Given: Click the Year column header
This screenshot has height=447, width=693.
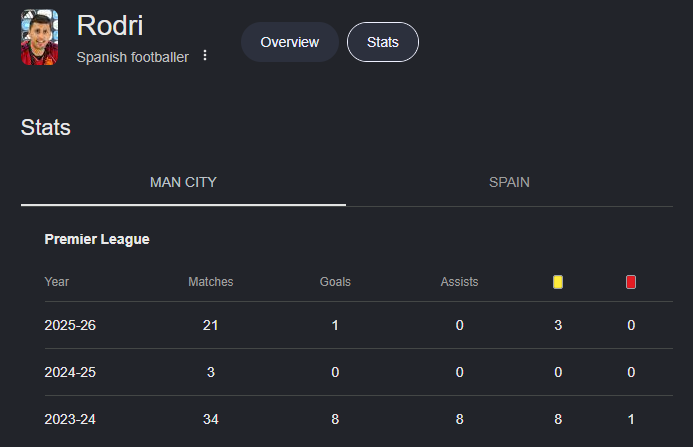Looking at the screenshot, I should 57,282.
